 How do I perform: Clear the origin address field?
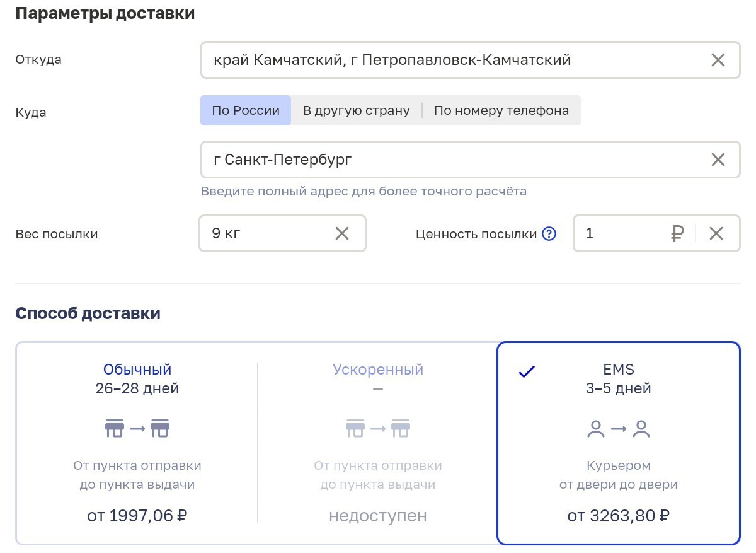(718, 61)
